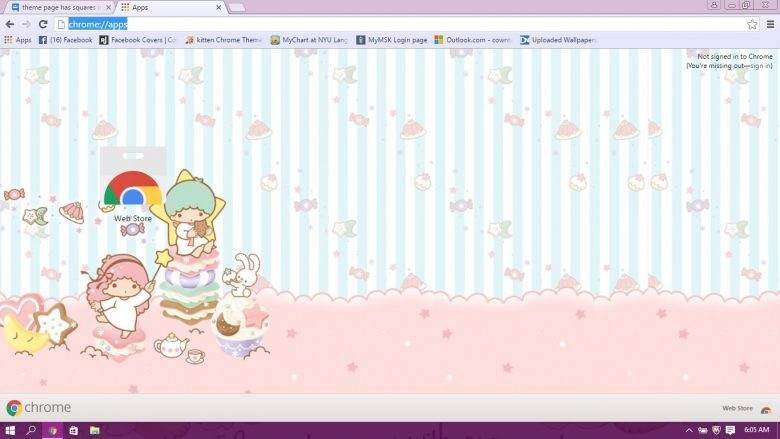Bookmark this page with the star icon
This screenshot has height=439, width=780.
[x=752, y=24]
